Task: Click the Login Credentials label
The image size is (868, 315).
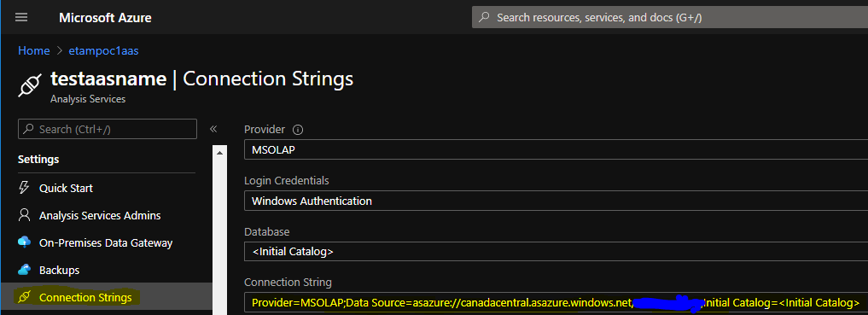Action: tap(287, 181)
